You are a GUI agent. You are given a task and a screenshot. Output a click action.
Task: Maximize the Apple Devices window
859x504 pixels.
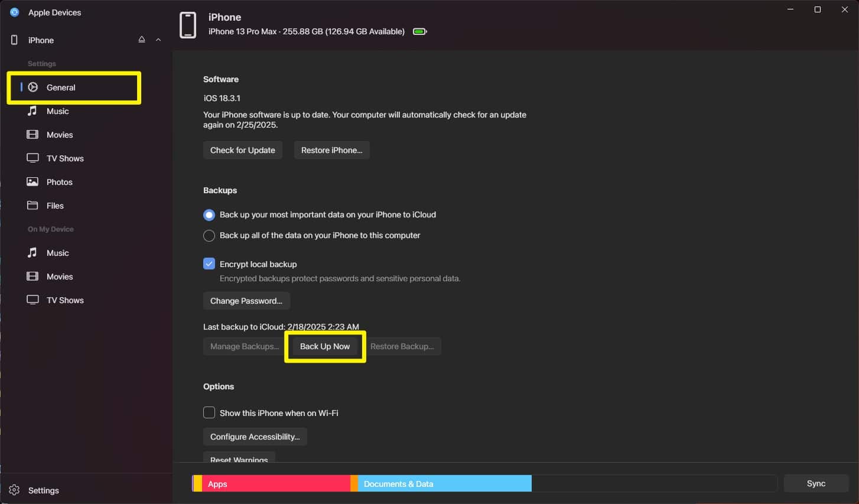pos(818,9)
